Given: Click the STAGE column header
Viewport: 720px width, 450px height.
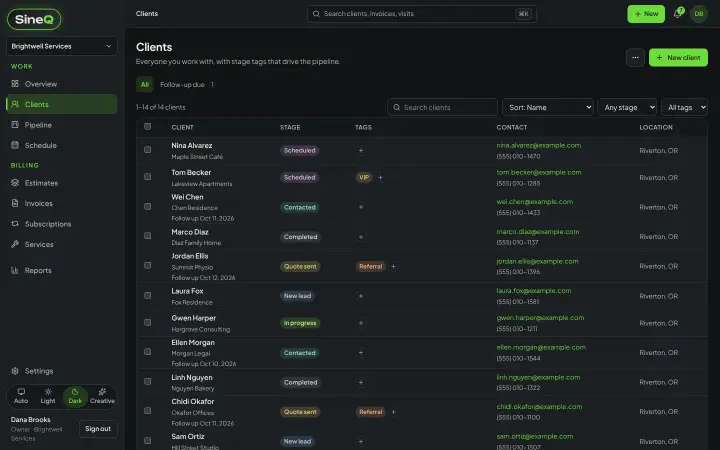Looking at the screenshot, I should click(290, 127).
